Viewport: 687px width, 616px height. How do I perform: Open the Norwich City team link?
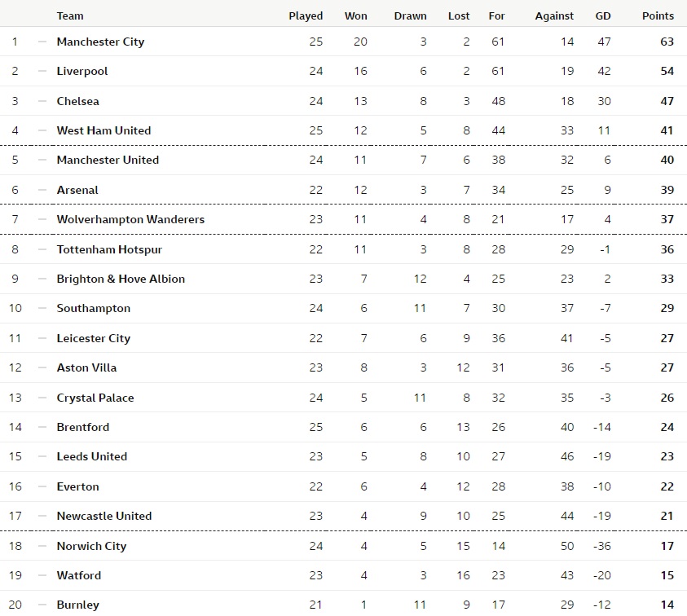click(91, 546)
